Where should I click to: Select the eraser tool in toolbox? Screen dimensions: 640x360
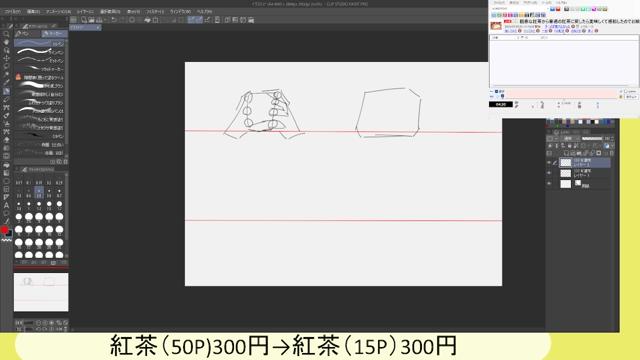(6, 116)
